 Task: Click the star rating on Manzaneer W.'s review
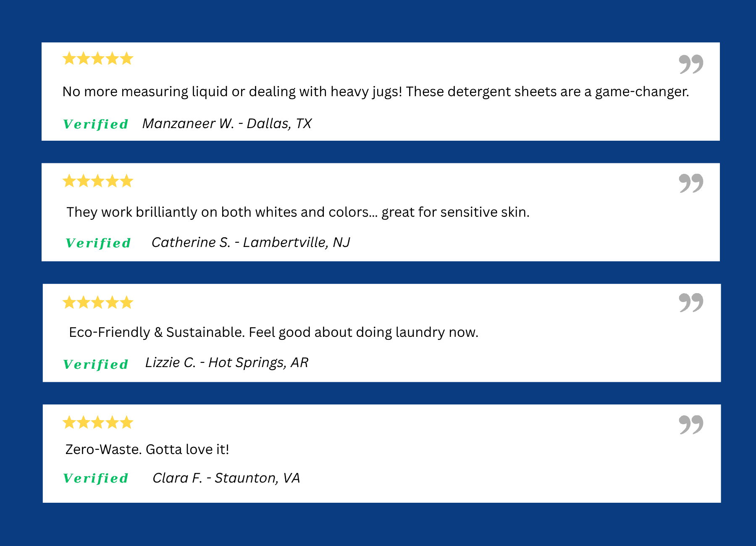98,58
